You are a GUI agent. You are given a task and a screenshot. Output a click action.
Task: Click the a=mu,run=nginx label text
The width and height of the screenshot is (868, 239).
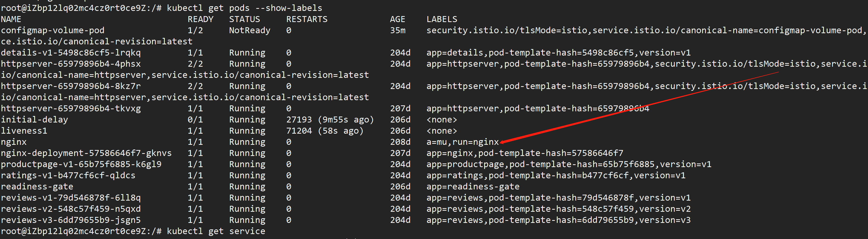(462, 142)
